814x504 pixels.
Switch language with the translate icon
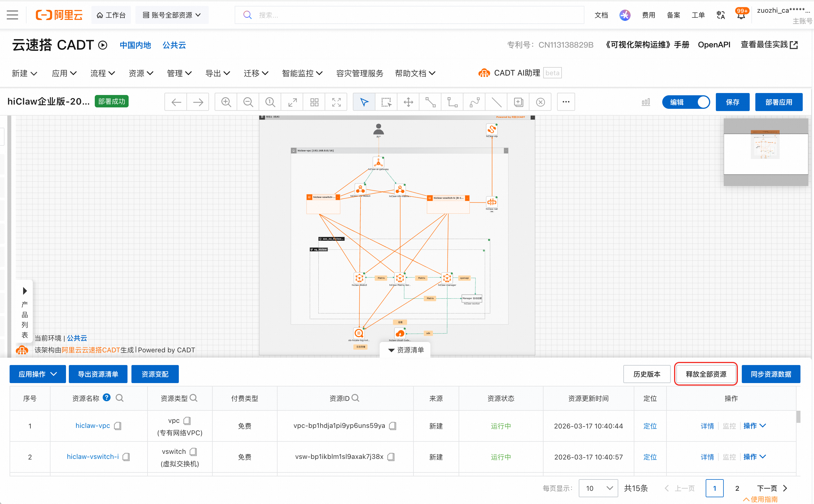[721, 15]
